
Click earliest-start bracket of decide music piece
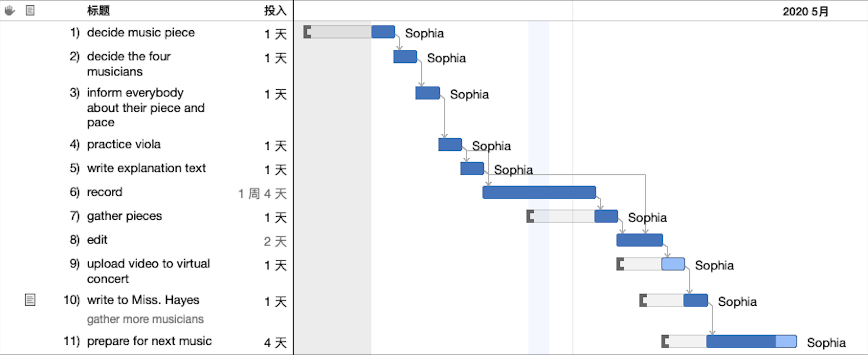[x=307, y=32]
